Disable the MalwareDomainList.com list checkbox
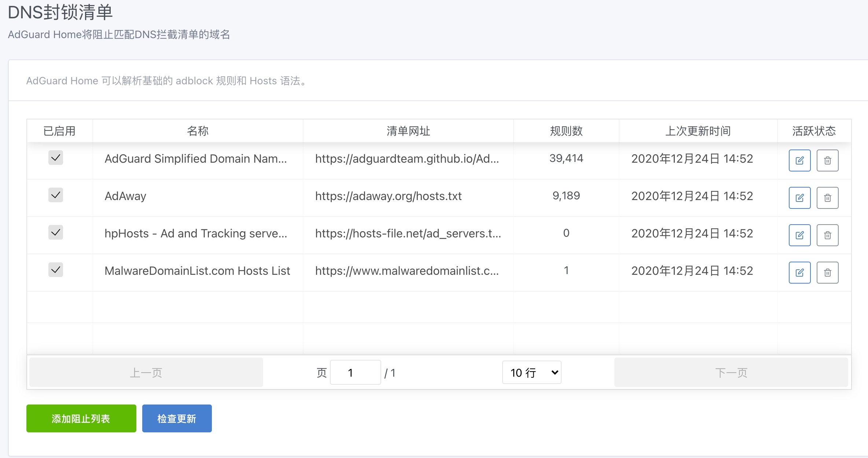 tap(56, 270)
